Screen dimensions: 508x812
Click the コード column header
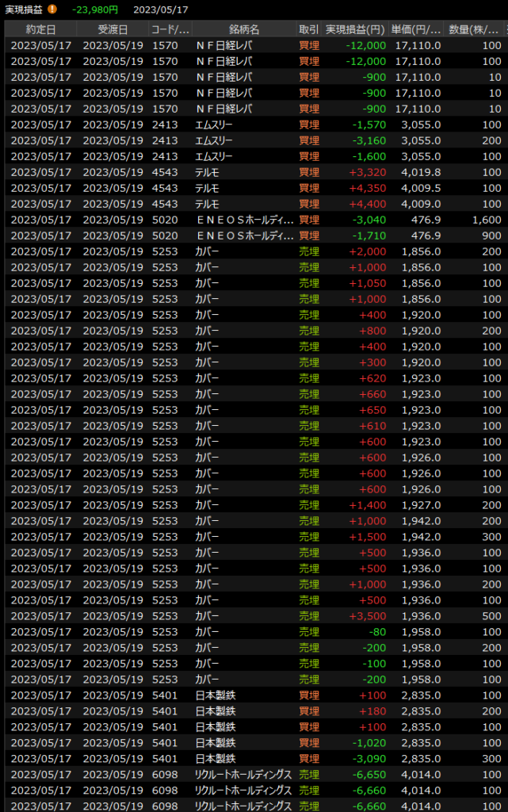click(170, 29)
